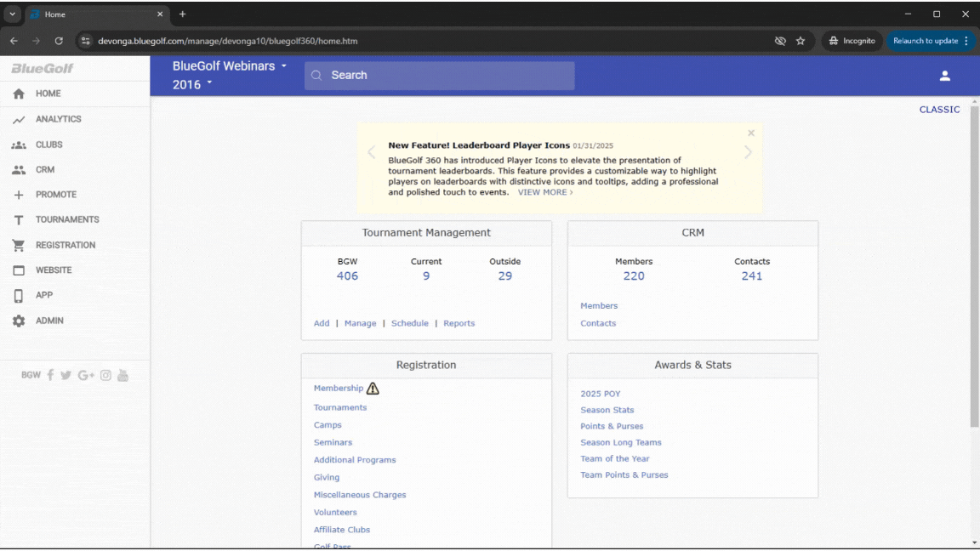The width and height of the screenshot is (980, 551).
Task: Open Season Long Teams link
Action: 621,443
